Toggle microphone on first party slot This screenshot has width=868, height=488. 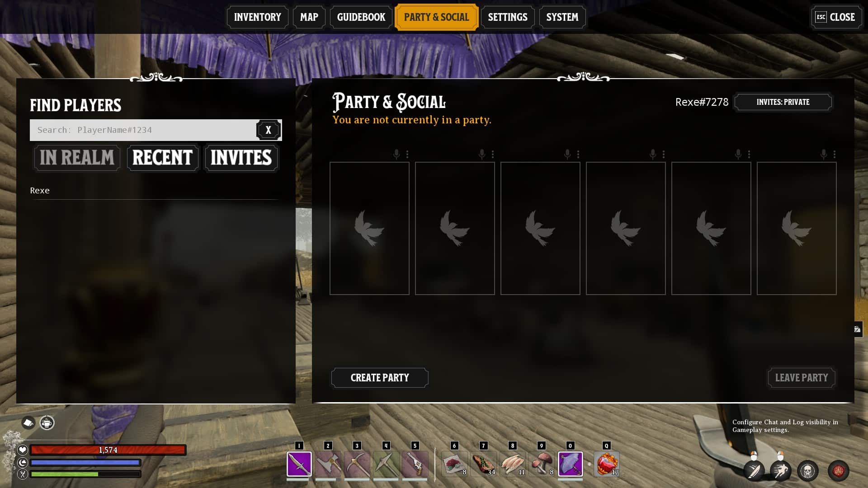(x=396, y=154)
